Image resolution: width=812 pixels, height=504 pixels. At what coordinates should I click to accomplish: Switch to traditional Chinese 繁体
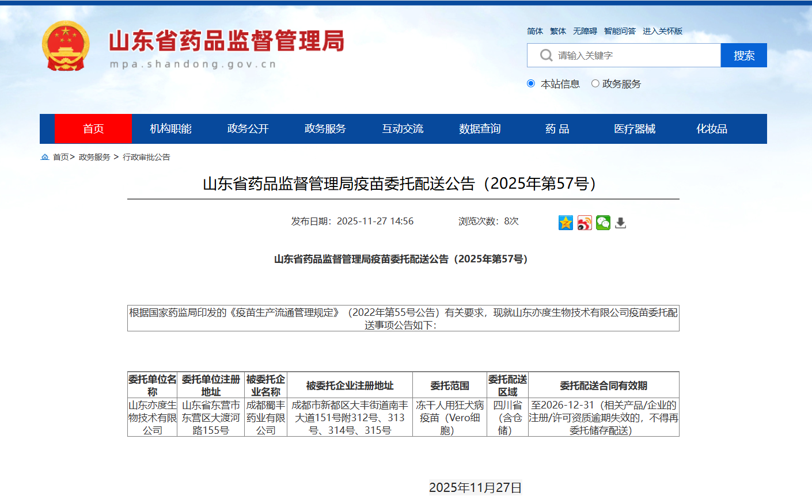(x=557, y=31)
